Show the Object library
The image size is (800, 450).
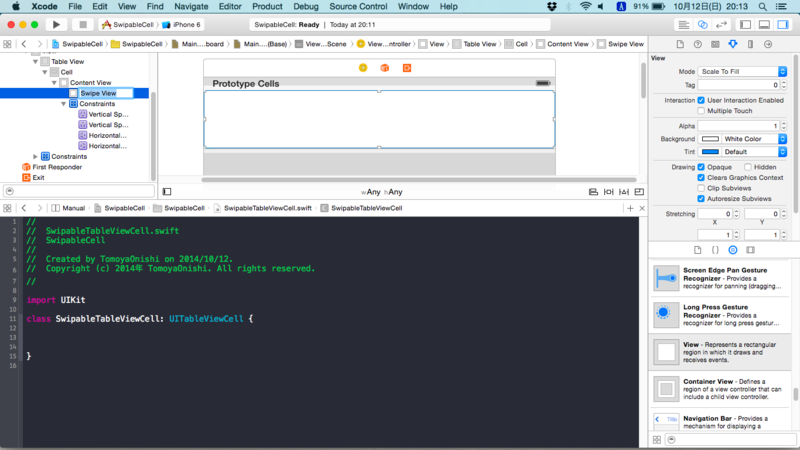point(733,250)
